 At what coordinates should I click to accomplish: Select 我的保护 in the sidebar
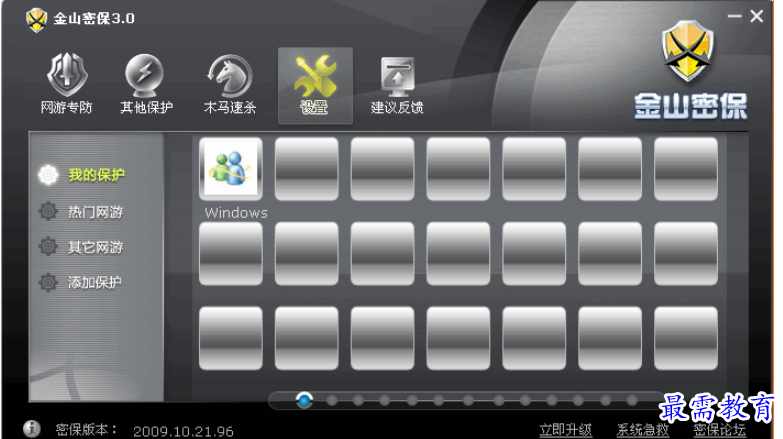coord(96,175)
